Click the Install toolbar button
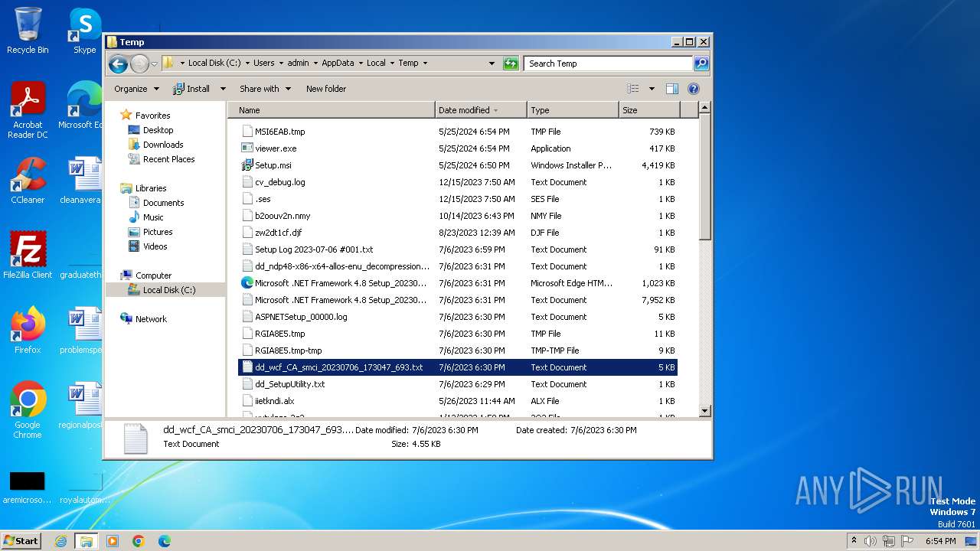This screenshot has height=551, width=980. pos(192,89)
